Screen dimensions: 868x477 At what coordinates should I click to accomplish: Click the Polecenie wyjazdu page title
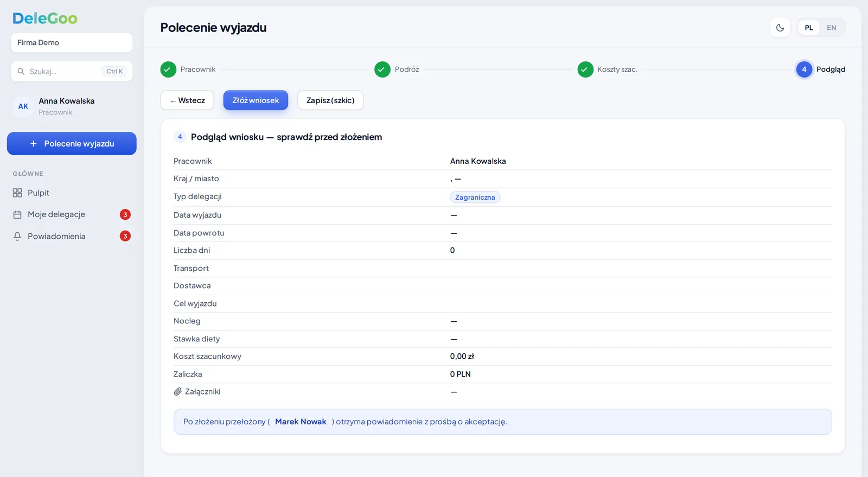(x=213, y=28)
